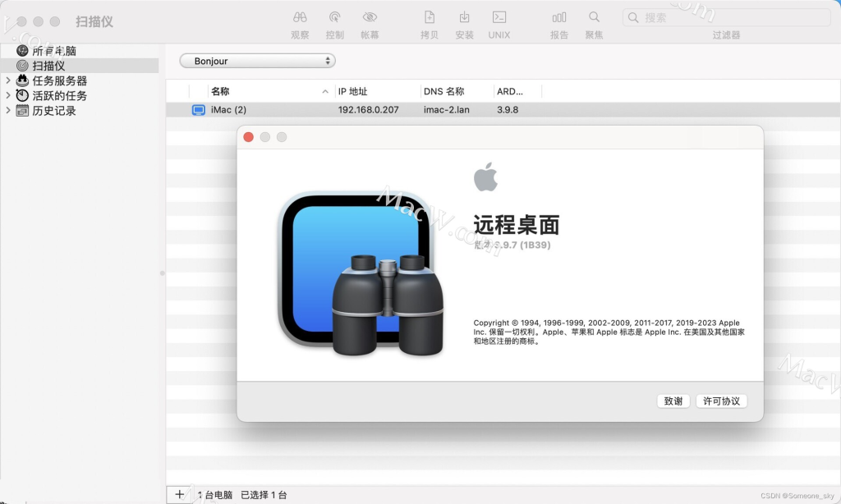The width and height of the screenshot is (841, 504).
Task: Expand the 任务服务器 sidebar item
Action: [8, 80]
